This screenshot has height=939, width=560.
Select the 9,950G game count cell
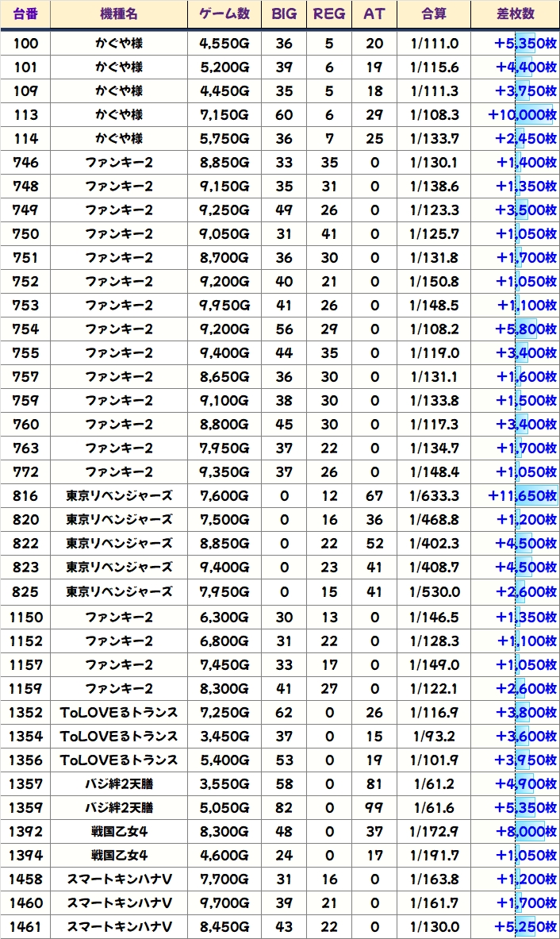(224, 306)
